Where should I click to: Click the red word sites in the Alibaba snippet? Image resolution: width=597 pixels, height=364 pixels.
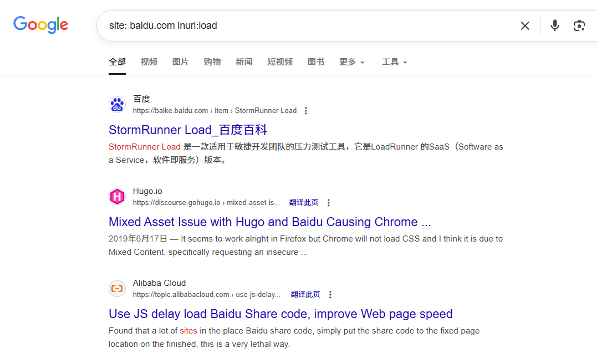(188, 331)
